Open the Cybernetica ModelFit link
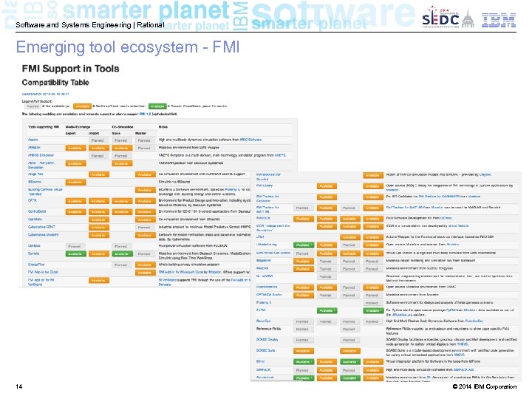This screenshot has height=399, width=532. tap(43, 235)
